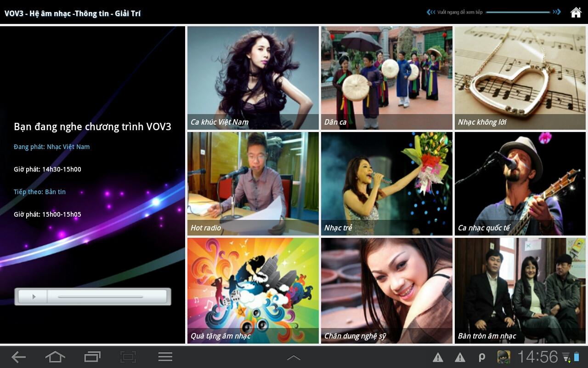The width and height of the screenshot is (588, 368).
Task: Open the Nhạc trẻ category
Action: (x=387, y=184)
